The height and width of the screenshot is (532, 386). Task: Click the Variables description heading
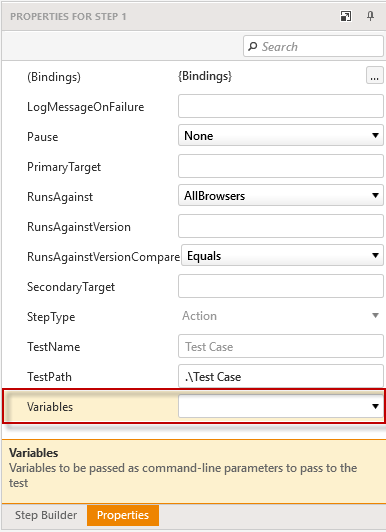[x=34, y=453]
